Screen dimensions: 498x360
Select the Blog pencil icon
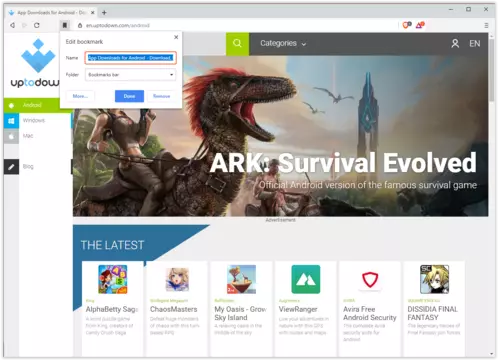(x=11, y=167)
